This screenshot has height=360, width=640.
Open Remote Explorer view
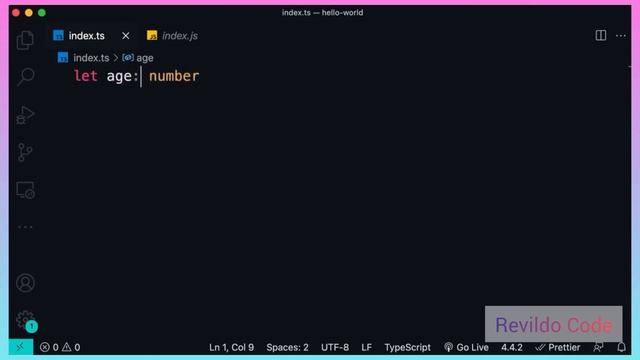coord(25,190)
